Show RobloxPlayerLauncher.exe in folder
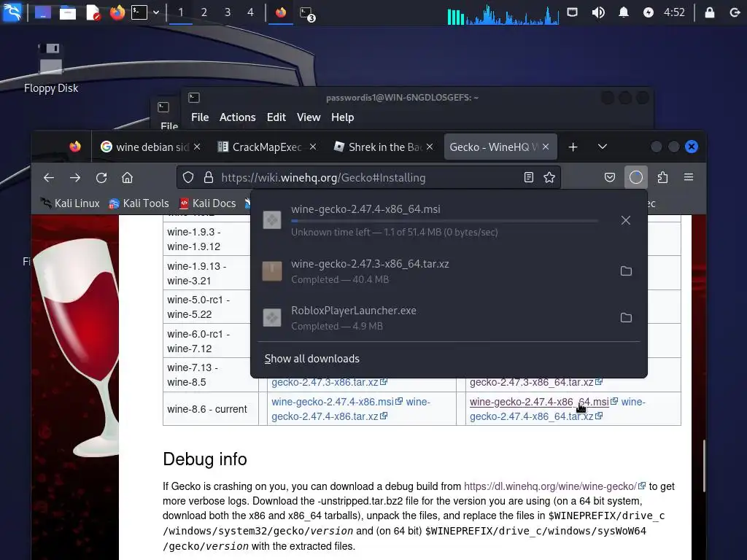 (626, 318)
